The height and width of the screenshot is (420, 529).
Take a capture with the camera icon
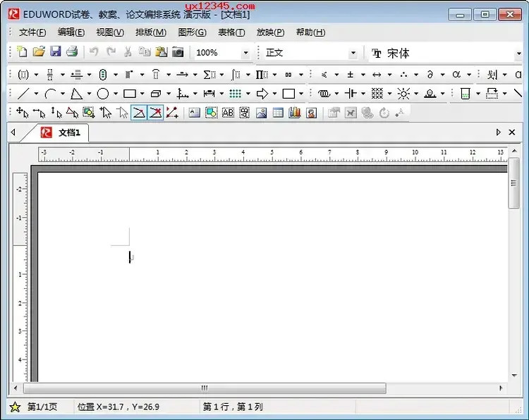[178, 52]
